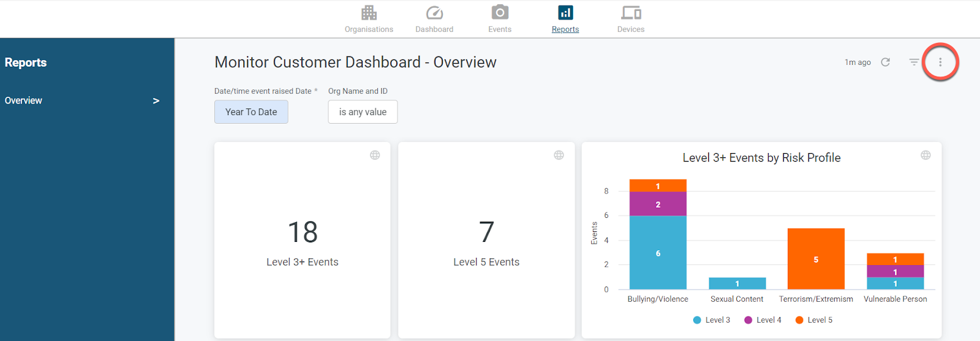Open the Events camera icon
Image resolution: width=980 pixels, height=341 pixels.
[500, 12]
